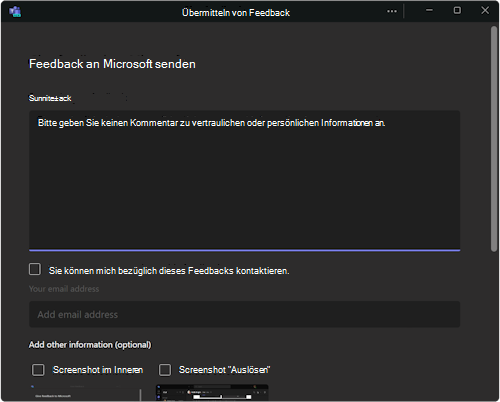
Task: Open the three-dots more options menu
Action: [x=392, y=11]
